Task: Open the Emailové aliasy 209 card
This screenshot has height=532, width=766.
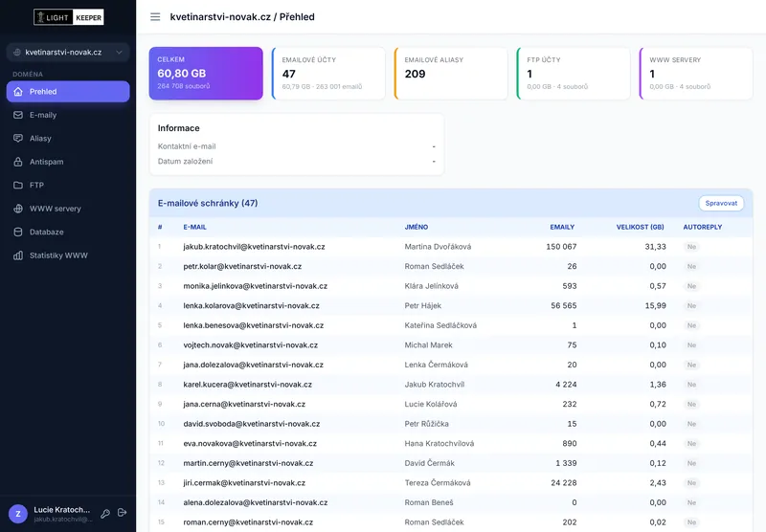Action: pos(451,74)
